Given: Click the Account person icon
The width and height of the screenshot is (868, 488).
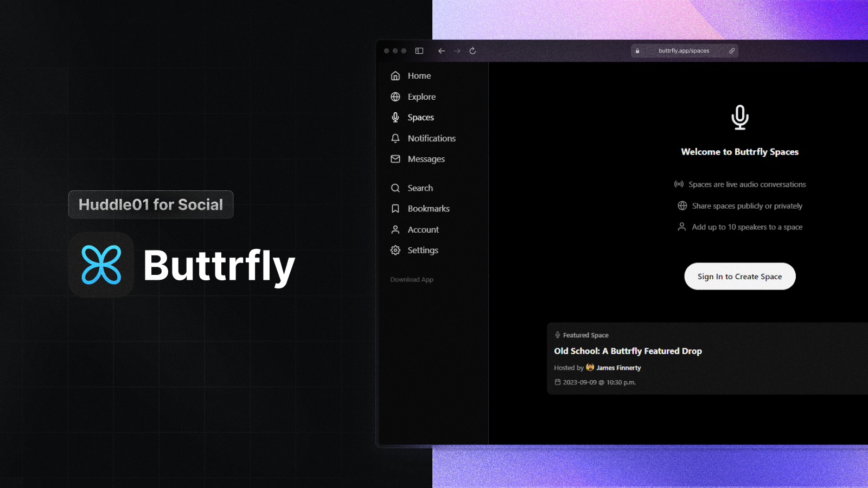Looking at the screenshot, I should tap(395, 229).
